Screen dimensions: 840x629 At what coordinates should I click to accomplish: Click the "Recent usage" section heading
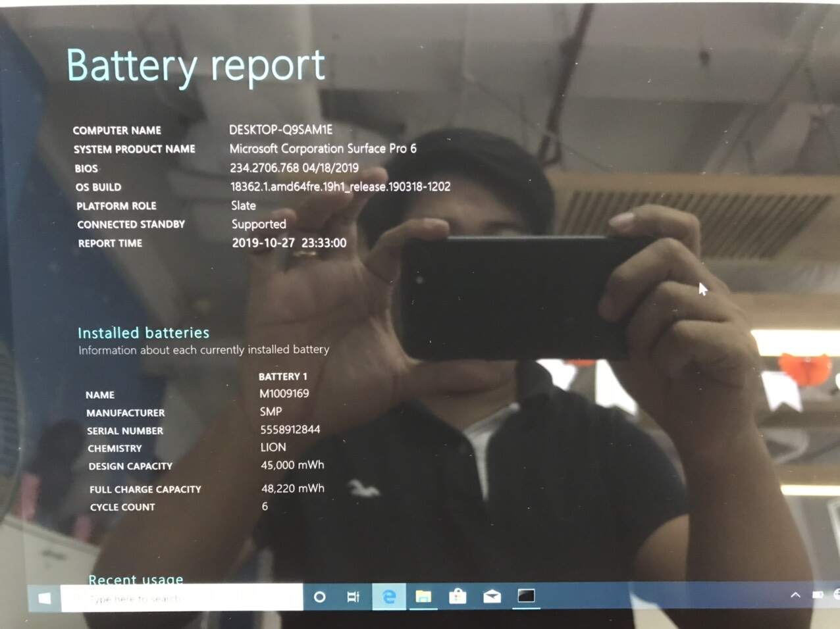tap(136, 579)
